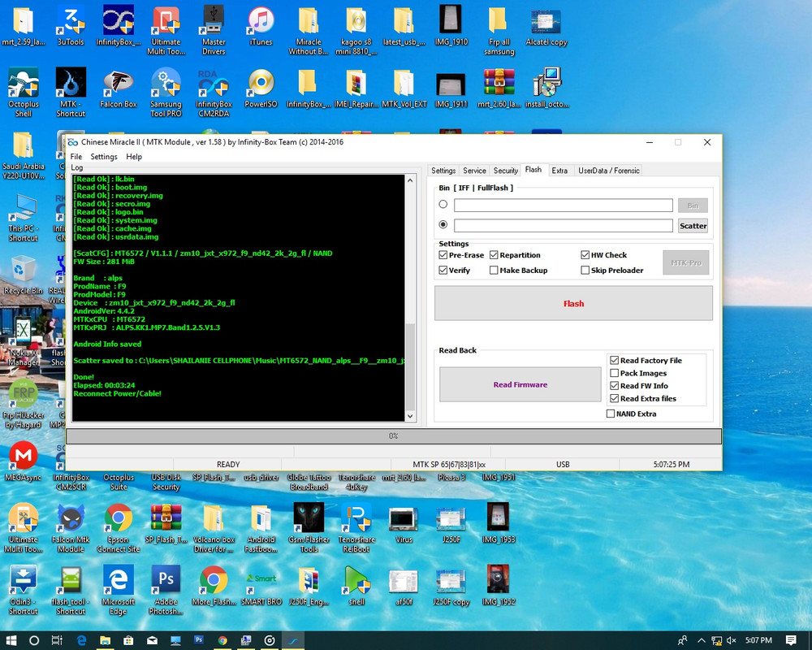Image resolution: width=812 pixels, height=650 pixels.
Task: Open the Windows Start menu
Action: pos(11,640)
